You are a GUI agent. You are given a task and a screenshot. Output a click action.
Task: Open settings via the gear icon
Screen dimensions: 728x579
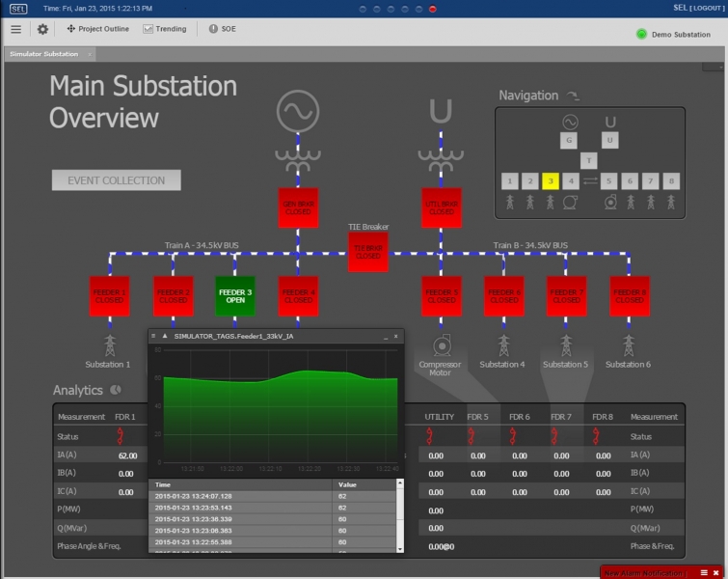click(x=42, y=29)
